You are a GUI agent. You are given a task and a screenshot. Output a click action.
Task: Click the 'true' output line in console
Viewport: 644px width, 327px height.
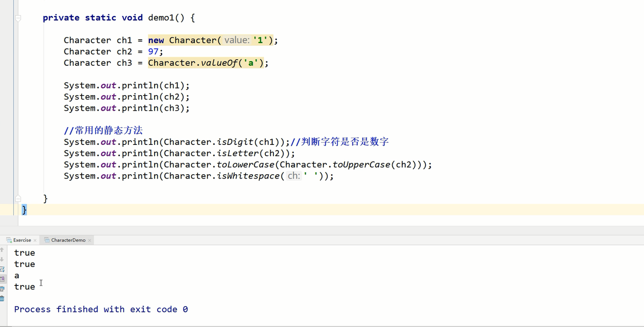pos(24,253)
